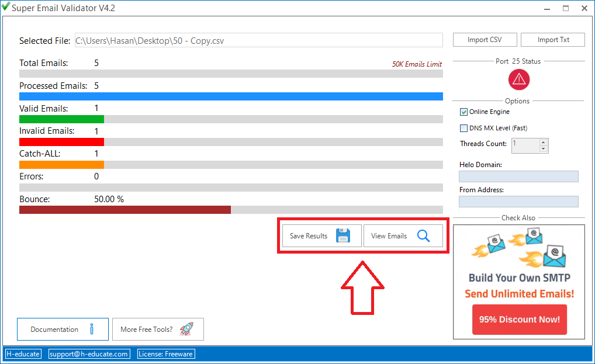Click the green Valid Emails bar

tap(61, 119)
